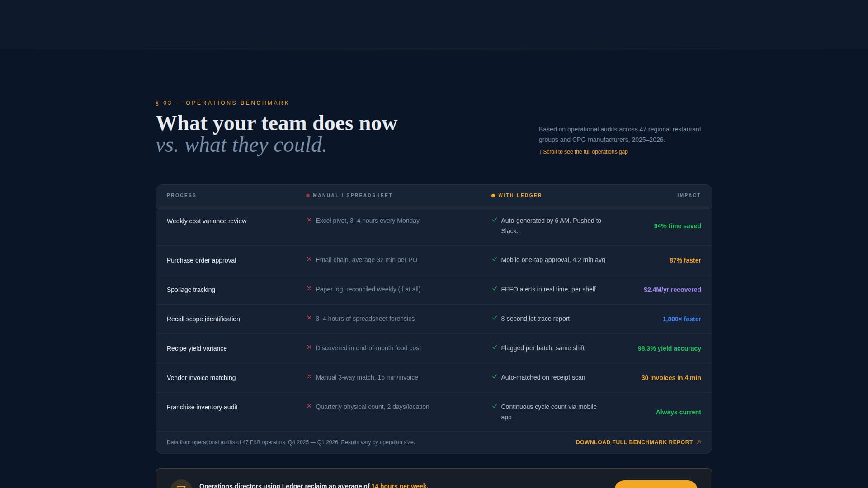Select the Spoilage tracking row label
This screenshot has height=488, width=868.
191,290
